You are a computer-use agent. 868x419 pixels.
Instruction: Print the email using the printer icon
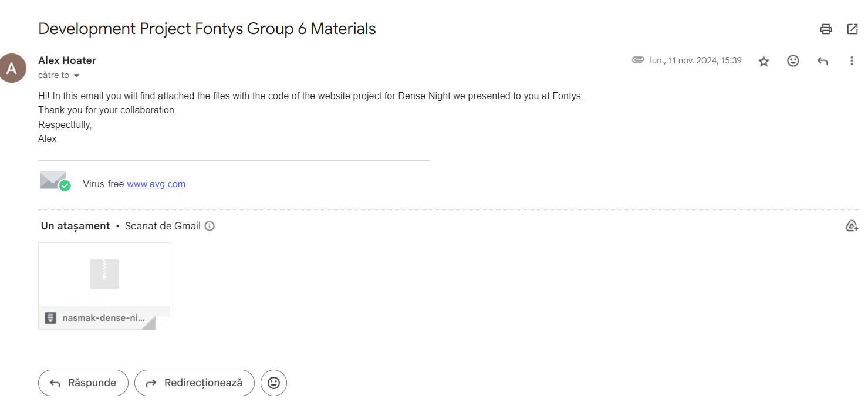826,29
